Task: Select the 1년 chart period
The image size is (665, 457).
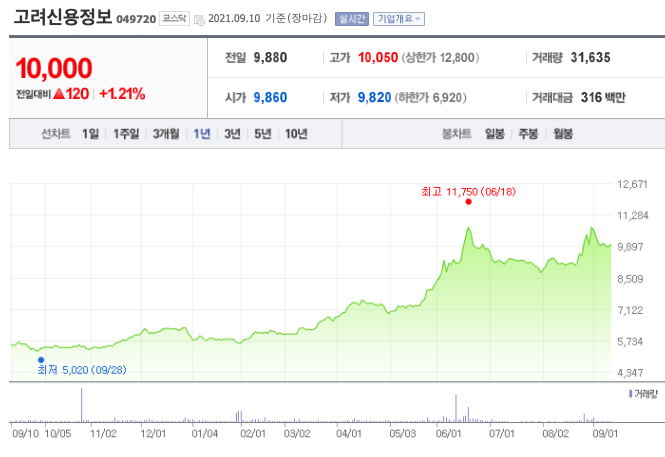Action: point(202,134)
